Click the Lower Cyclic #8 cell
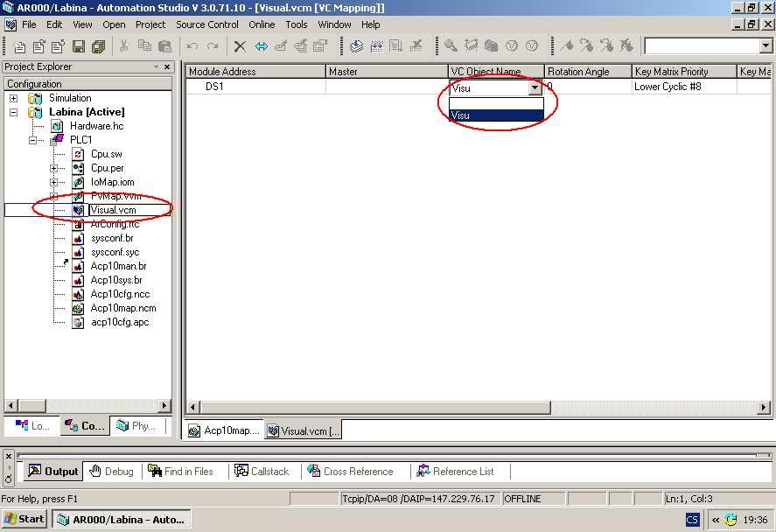The image size is (776, 532). pos(684,87)
